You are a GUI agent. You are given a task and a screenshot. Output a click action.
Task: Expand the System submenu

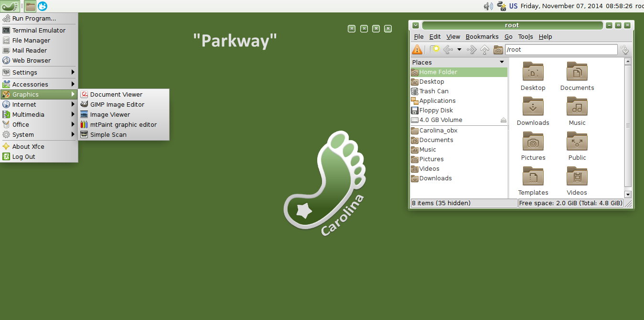coord(39,134)
